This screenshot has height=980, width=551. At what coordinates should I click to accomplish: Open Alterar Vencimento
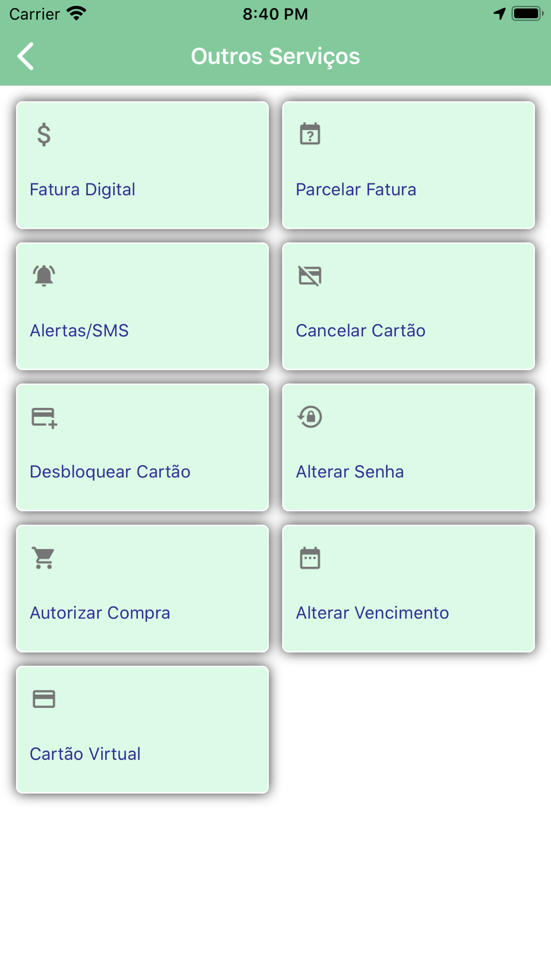(x=409, y=589)
